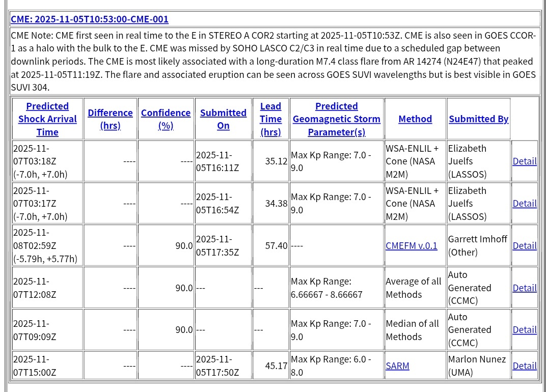Screen dimensions: 547x392
Task: Select Max Kp Range: 6.66667 - 8.66667 cell
Action: [337, 288]
